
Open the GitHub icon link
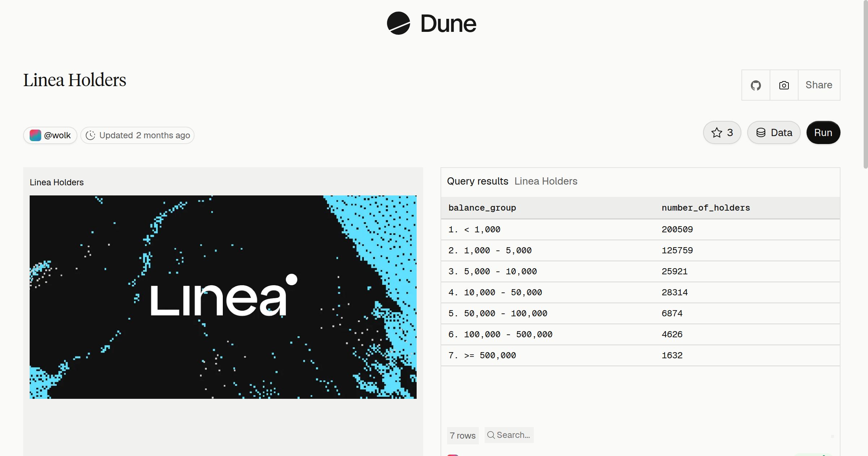(x=756, y=85)
